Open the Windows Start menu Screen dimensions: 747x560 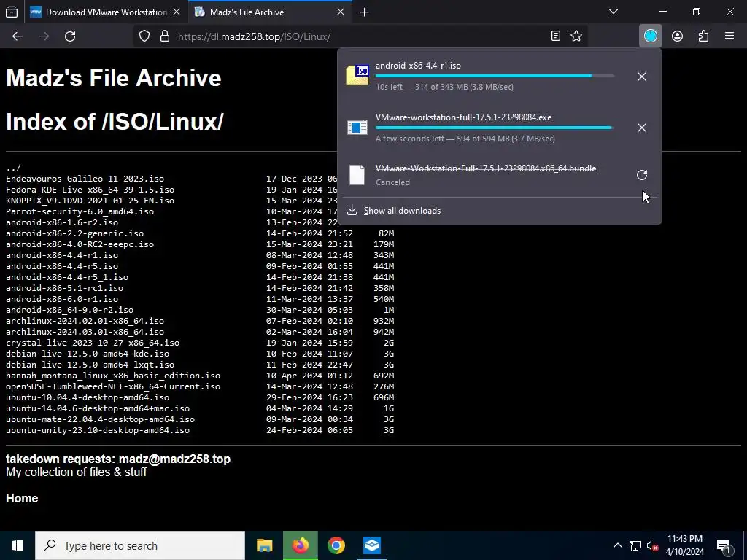pos(18,545)
